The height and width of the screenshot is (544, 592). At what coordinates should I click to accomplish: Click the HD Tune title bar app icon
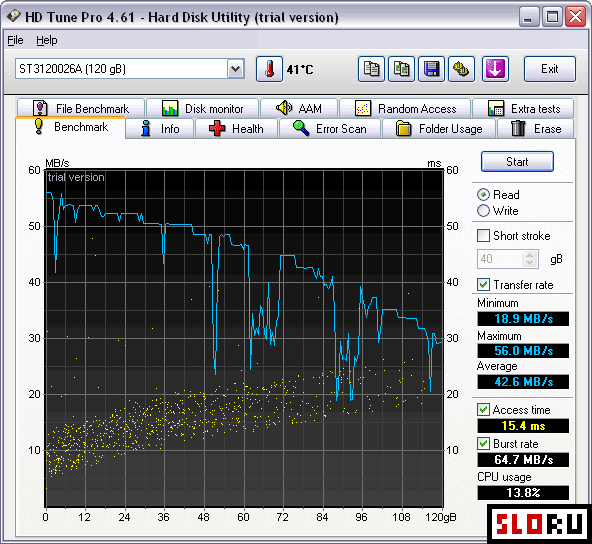(x=14, y=16)
